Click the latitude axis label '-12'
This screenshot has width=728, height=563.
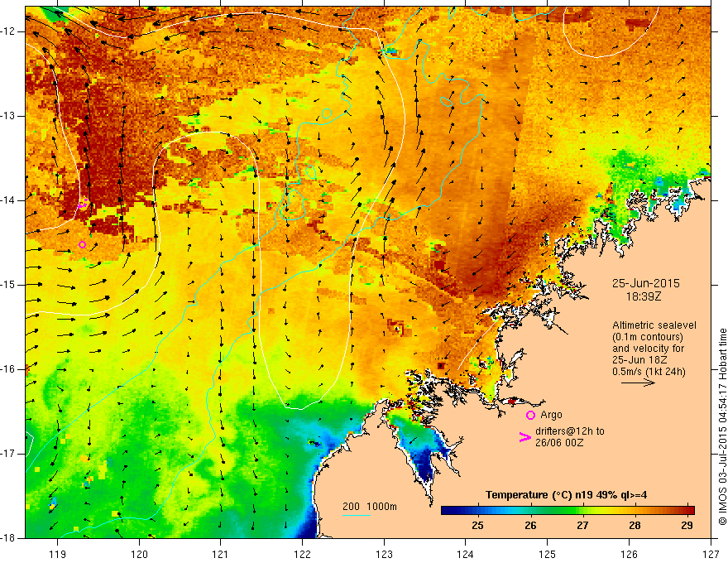point(8,31)
